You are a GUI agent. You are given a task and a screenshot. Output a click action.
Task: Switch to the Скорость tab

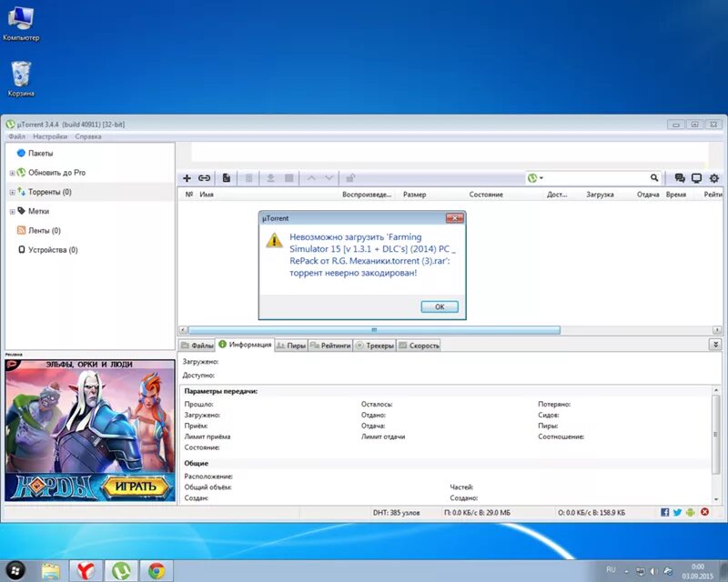click(419, 346)
